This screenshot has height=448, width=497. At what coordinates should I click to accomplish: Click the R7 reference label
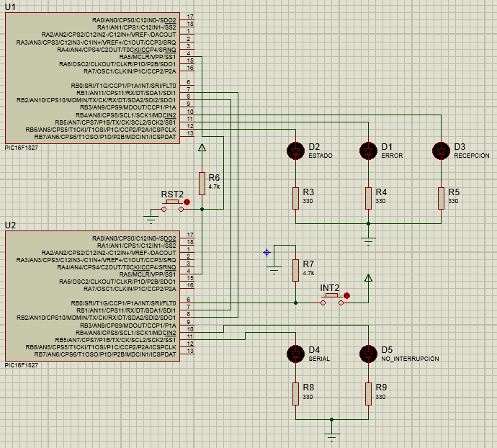(308, 264)
